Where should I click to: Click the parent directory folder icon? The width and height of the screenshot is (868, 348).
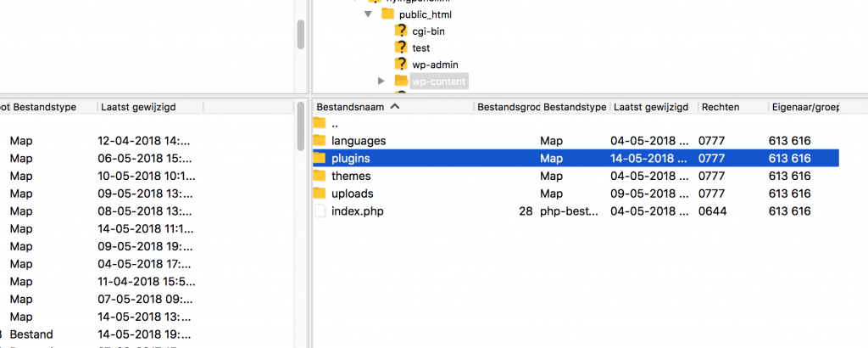pos(320,122)
